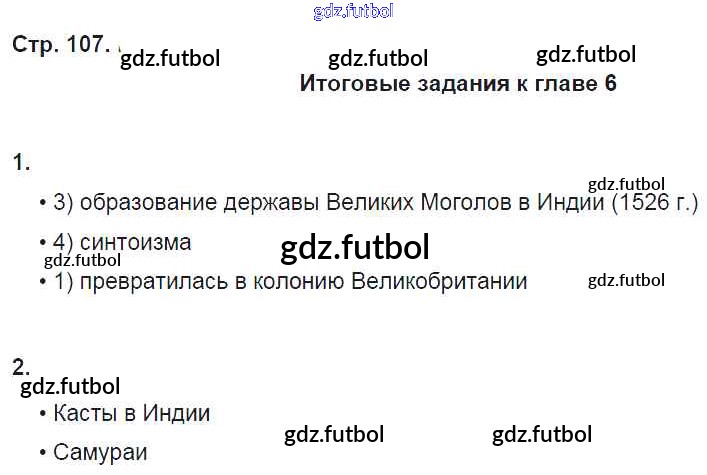Click the answer about державы Великих Моголов
This screenshot has height=475, width=707.
coord(372,203)
